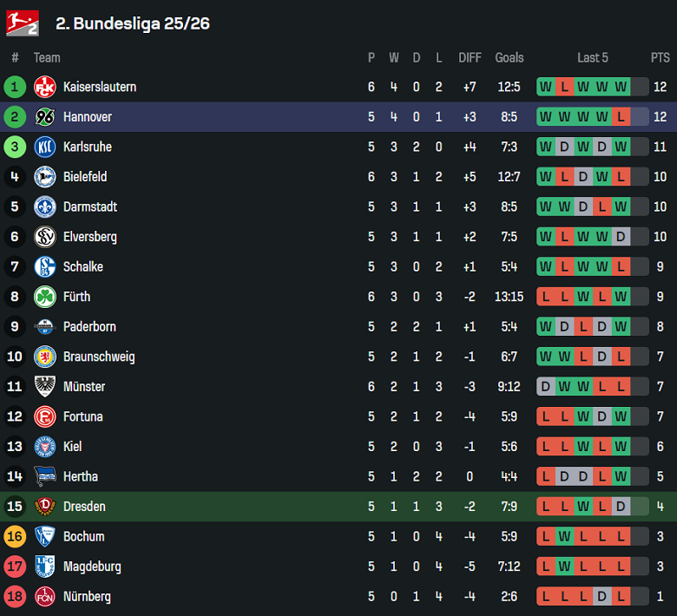Click position 16 badge next to Bochum
Viewport: 677px width, 616px height.
pos(15,536)
